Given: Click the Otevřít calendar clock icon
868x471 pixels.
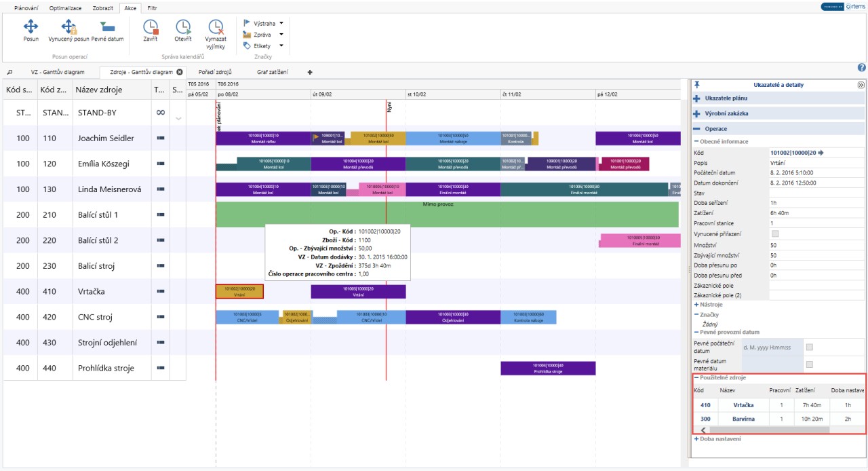Looking at the screenshot, I should pos(183,26).
